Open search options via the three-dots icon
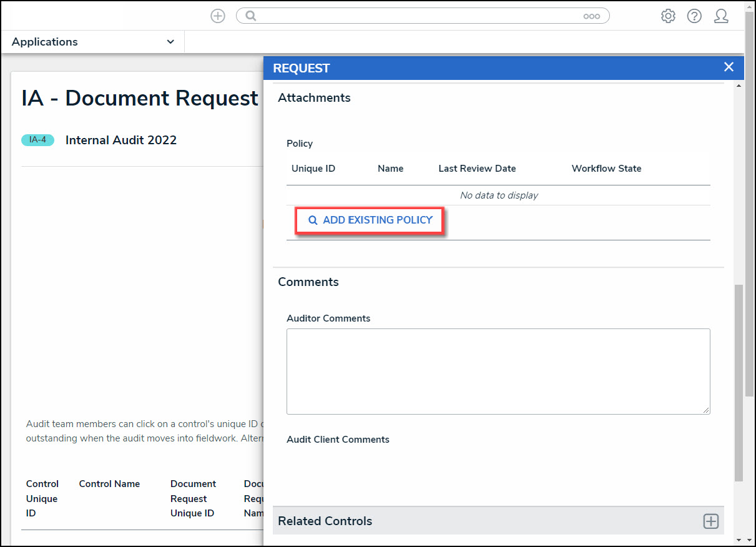The width and height of the screenshot is (756, 547). (591, 17)
